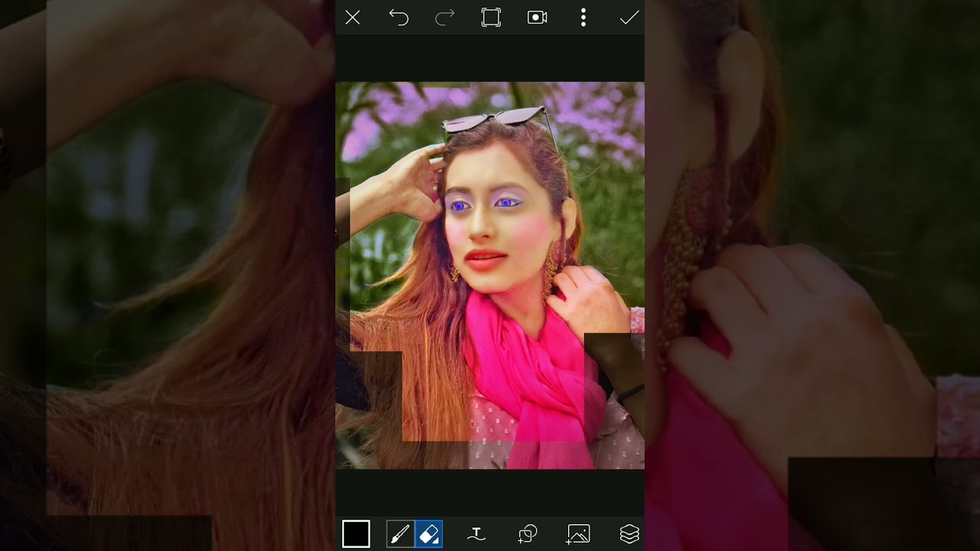Viewport: 980px width, 551px height.
Task: Add a photo with the image icon
Action: click(x=578, y=534)
